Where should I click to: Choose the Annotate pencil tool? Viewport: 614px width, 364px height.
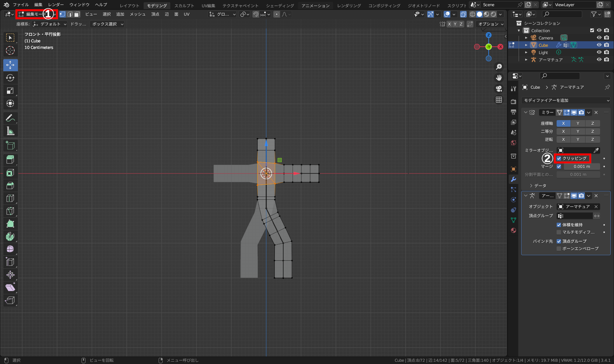(x=10, y=118)
